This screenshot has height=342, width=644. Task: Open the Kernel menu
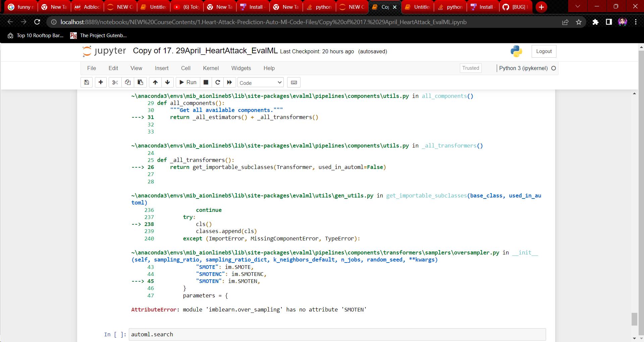point(211,68)
